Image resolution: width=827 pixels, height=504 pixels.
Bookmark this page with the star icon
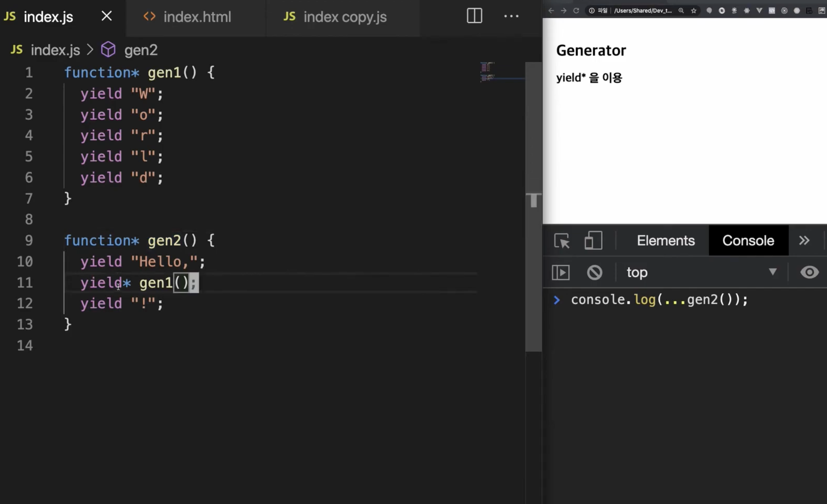pyautogui.click(x=694, y=11)
